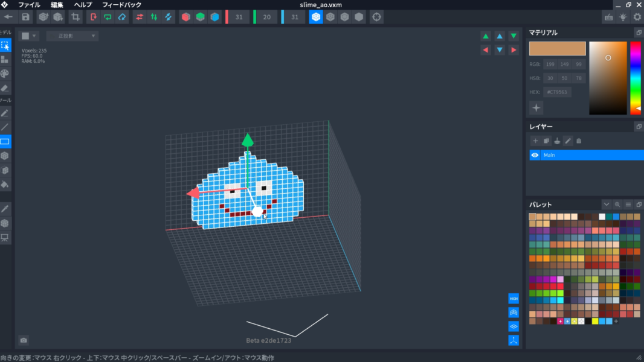Click the blue cube axis icon
The width and height of the screenshot is (644, 362).
(x=215, y=17)
